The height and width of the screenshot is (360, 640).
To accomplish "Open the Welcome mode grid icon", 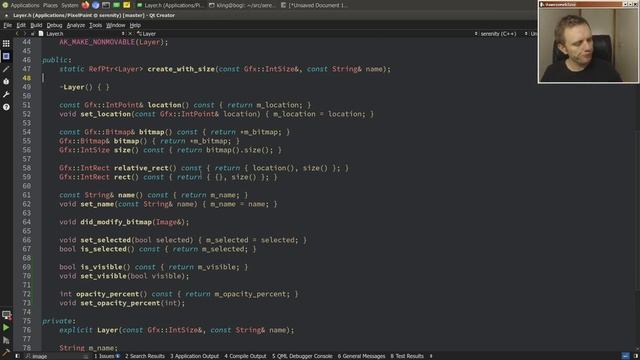I will coord(6,43).
